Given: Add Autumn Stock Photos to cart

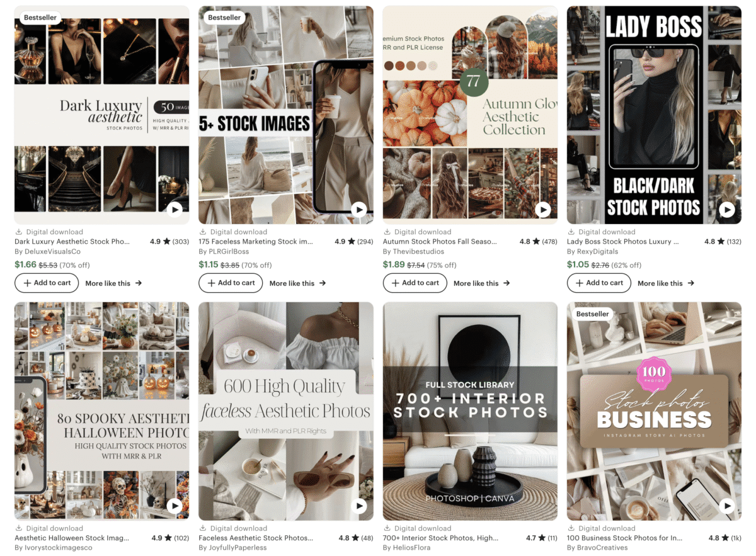Looking at the screenshot, I should pyautogui.click(x=415, y=283).
